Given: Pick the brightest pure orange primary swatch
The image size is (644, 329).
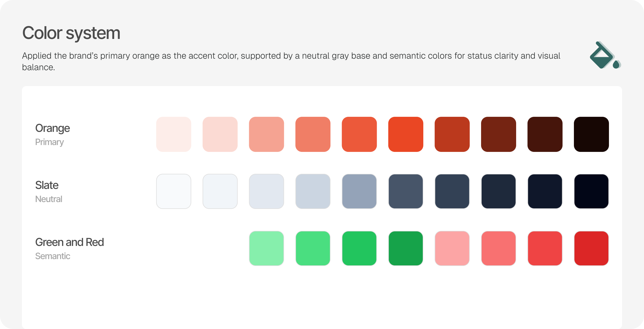Looking at the screenshot, I should pos(406,134).
